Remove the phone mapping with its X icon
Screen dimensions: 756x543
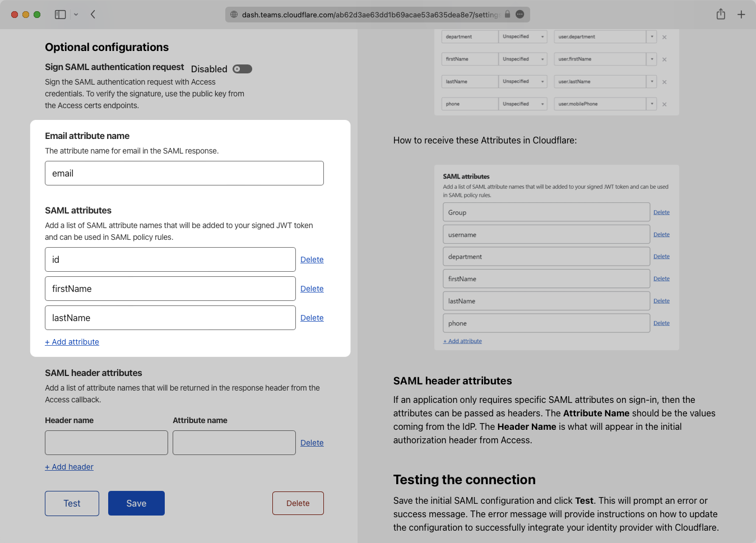[x=664, y=104]
